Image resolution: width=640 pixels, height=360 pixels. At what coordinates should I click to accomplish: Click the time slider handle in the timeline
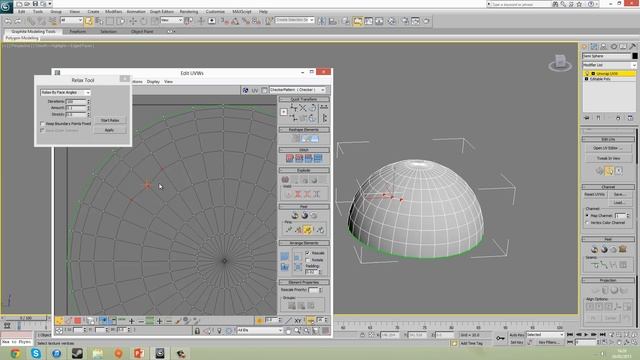26,318
